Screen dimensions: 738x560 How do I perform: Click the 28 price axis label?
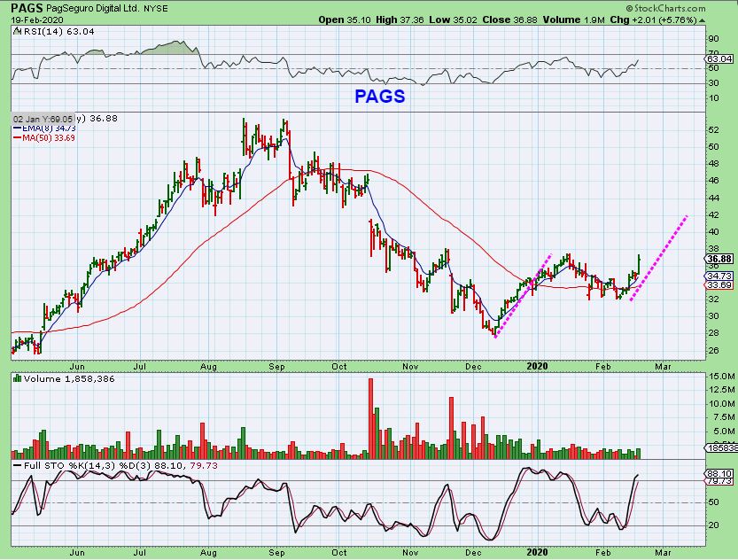click(713, 333)
